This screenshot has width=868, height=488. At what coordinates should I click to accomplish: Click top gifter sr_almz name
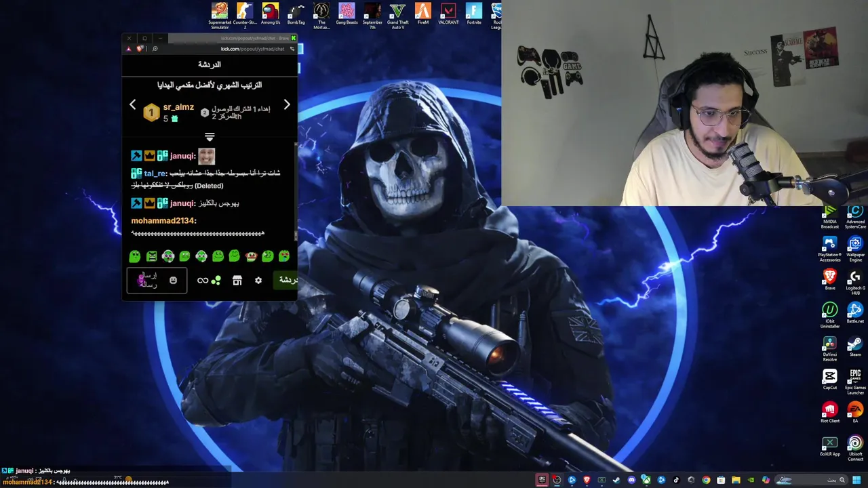(x=178, y=107)
